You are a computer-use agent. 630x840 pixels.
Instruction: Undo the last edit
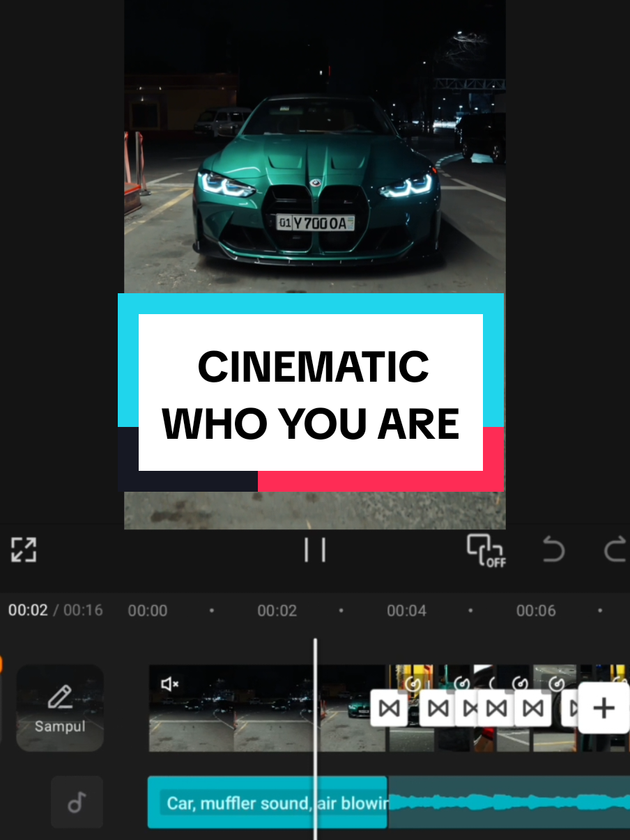[553, 550]
